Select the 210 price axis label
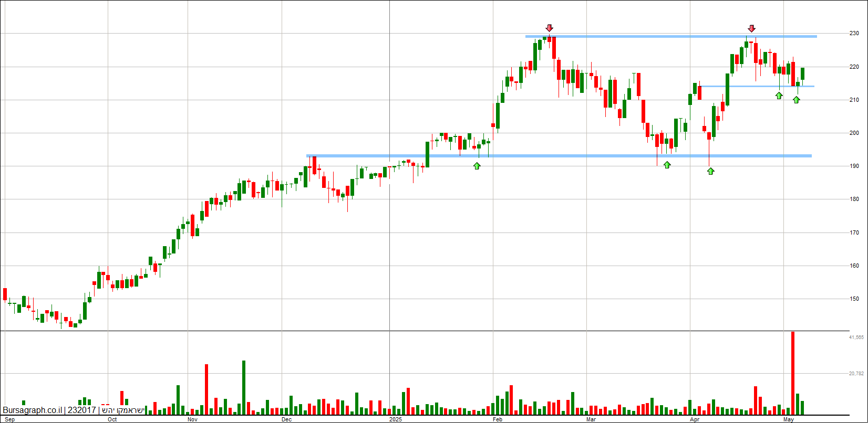 click(x=854, y=100)
